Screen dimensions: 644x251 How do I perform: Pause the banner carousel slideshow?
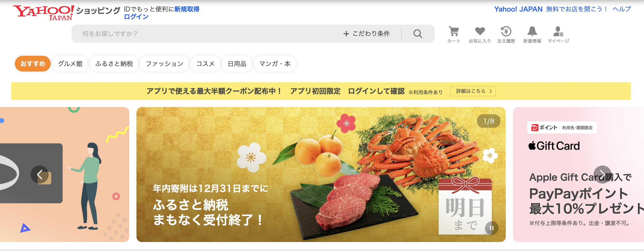click(x=492, y=228)
